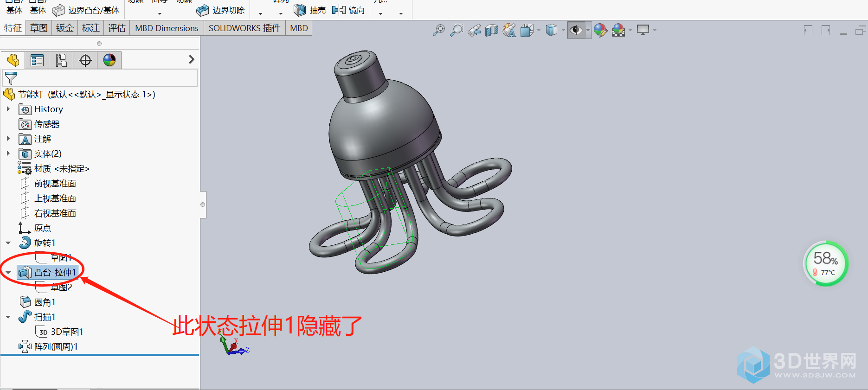This screenshot has width=868, height=390.
Task: Click the lamp model in the viewport
Action: (x=385, y=125)
